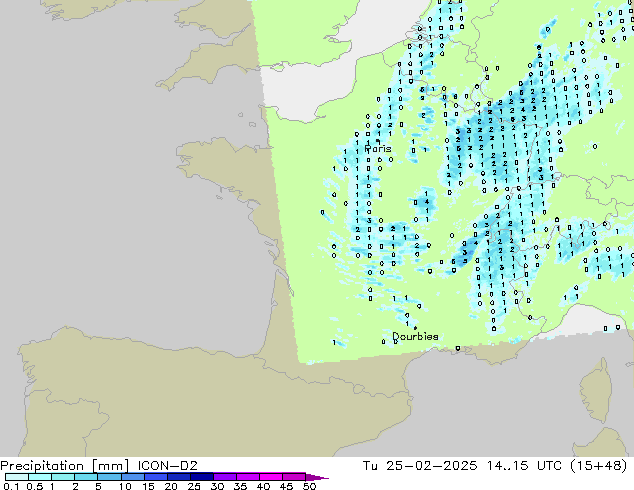
Task: Click the legend swatch between 2 and 5
Action: click(x=86, y=477)
